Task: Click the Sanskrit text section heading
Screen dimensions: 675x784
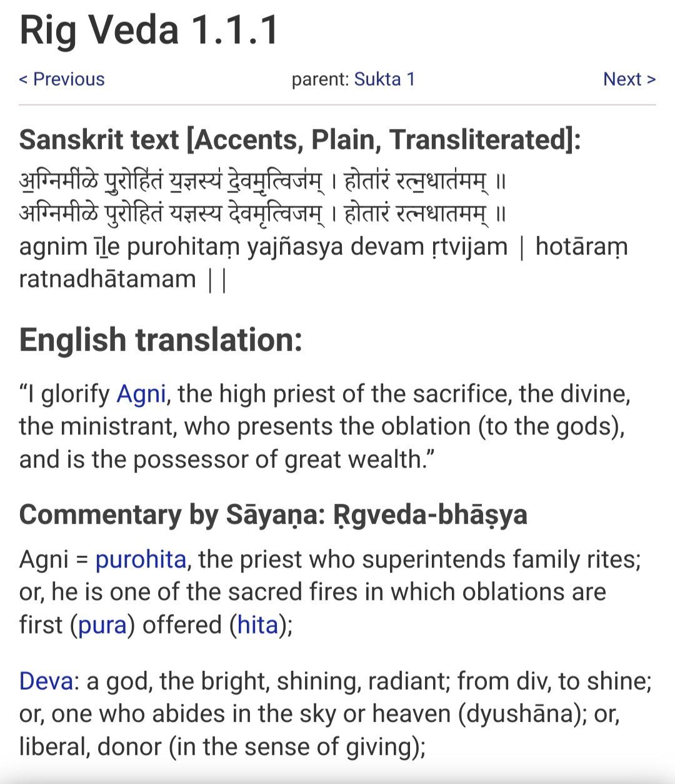Action: pos(300,139)
